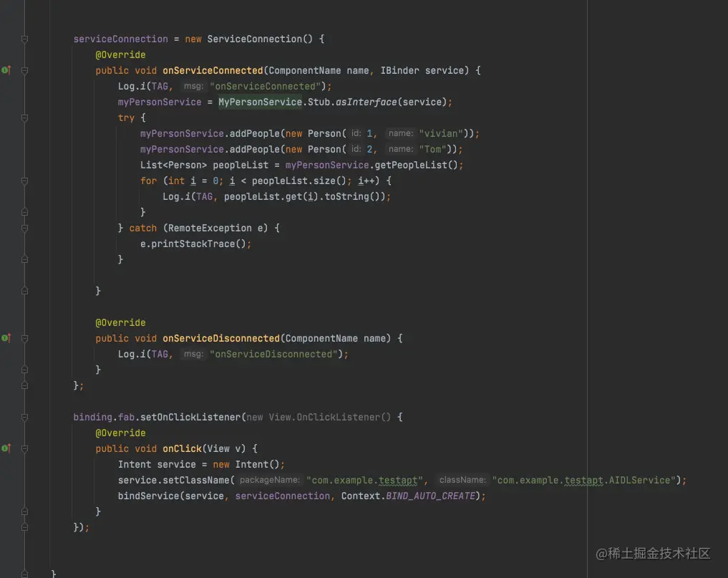Click fold end marker closing onServiceDisconnected method
Screen dimensions: 728x578
(24, 370)
